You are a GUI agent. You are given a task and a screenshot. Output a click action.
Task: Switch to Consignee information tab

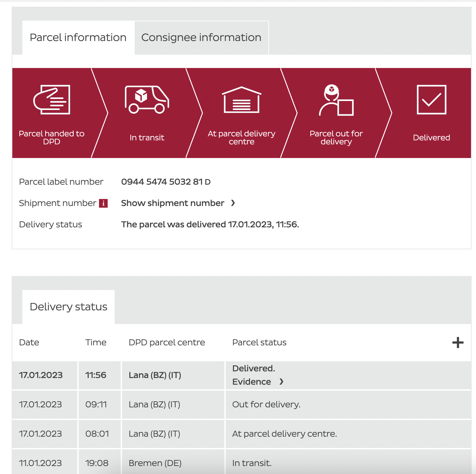tap(201, 38)
